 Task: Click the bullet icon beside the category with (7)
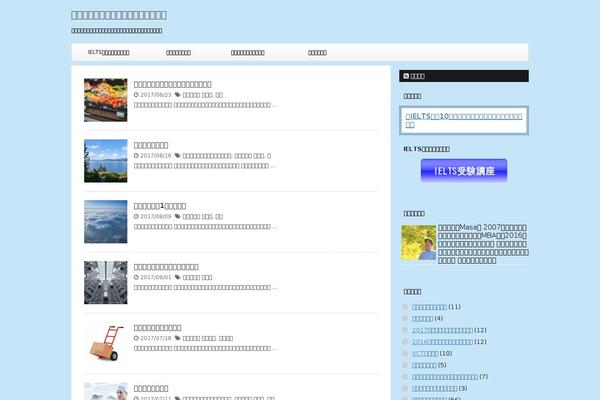pyautogui.click(x=405, y=377)
